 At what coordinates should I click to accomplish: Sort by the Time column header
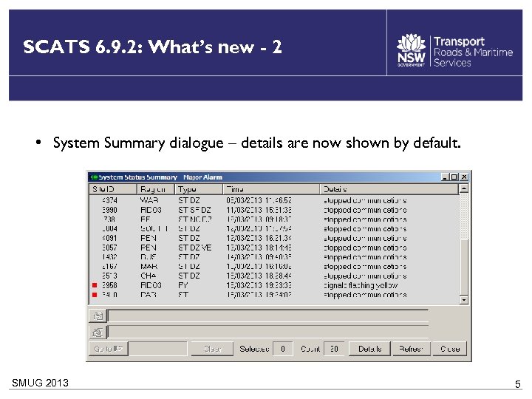(x=271, y=189)
